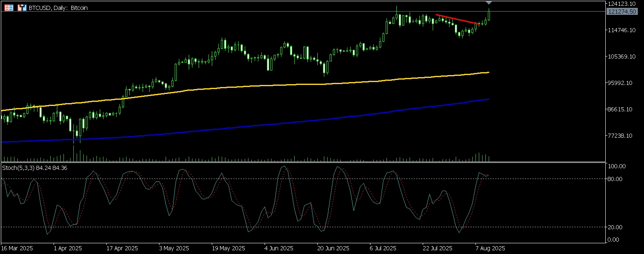Viewport: 644px width, 254px height.
Task: Select the blue moving average line
Action: (x=288, y=123)
